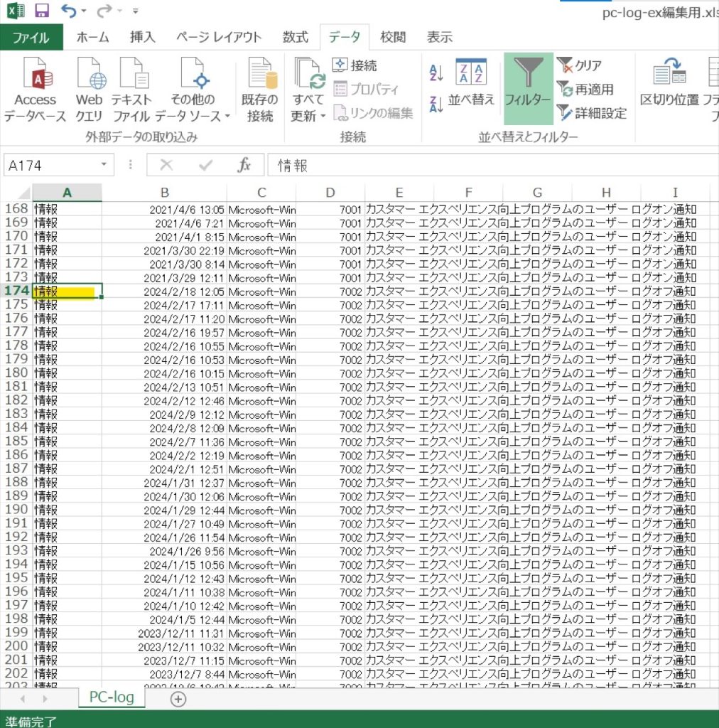719x728 pixels.
Task: Save the workbook with the floppy icon
Action: coord(42,10)
